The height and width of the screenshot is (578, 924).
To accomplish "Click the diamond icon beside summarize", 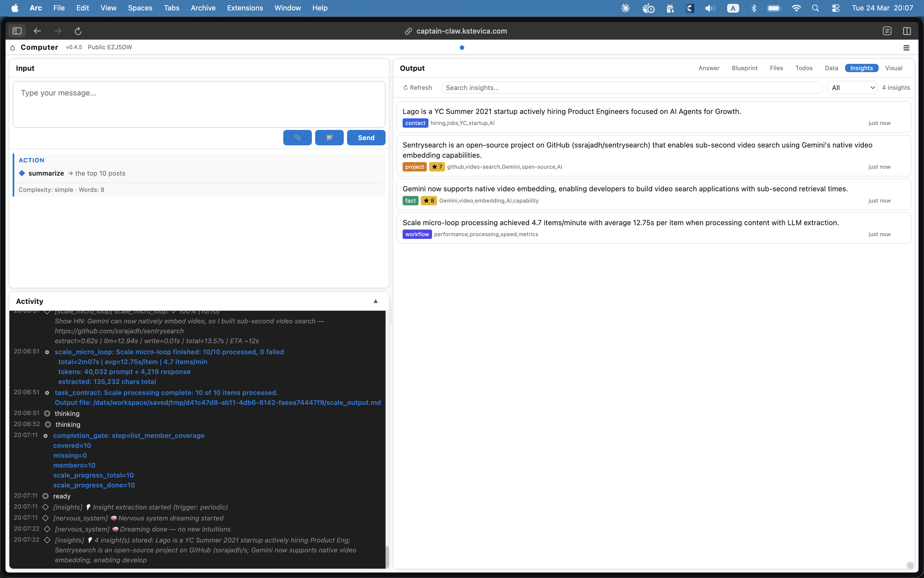I will click(x=22, y=173).
